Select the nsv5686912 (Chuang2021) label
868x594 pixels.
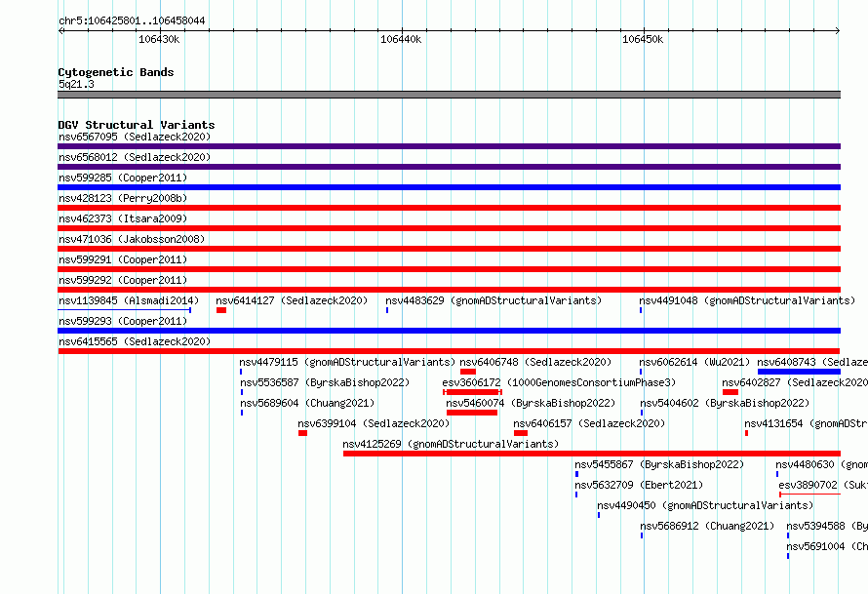(x=707, y=526)
